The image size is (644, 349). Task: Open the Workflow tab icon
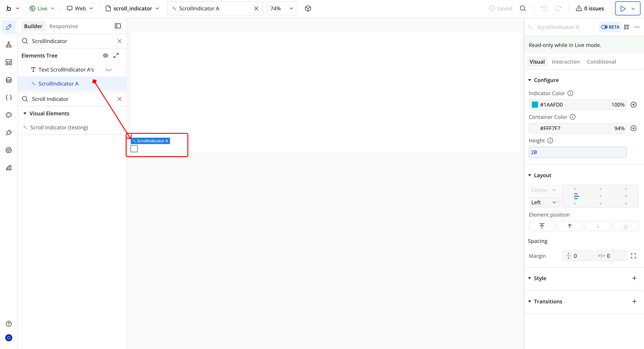9,45
